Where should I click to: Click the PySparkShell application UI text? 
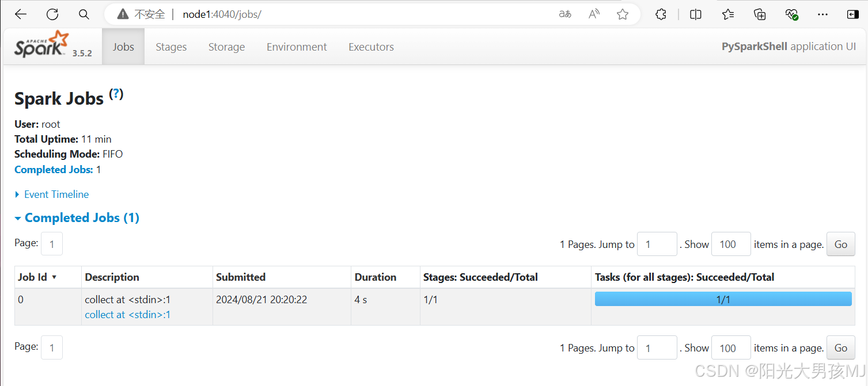789,47
